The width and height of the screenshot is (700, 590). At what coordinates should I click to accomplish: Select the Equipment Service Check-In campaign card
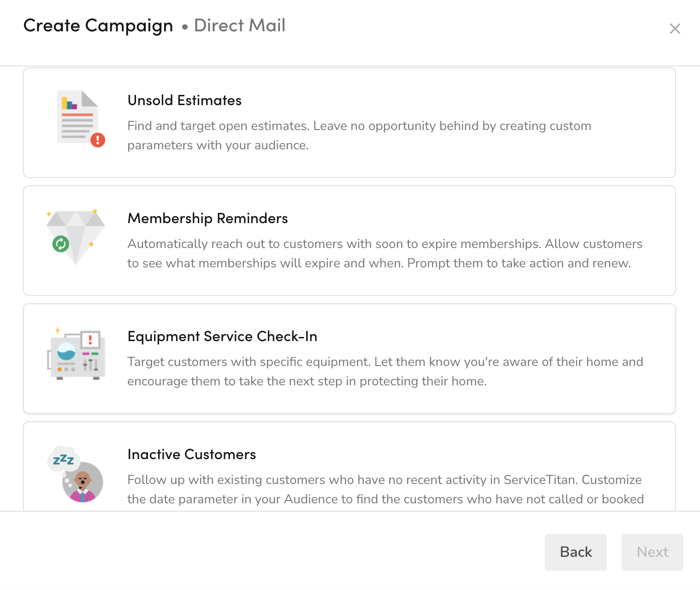(x=350, y=359)
